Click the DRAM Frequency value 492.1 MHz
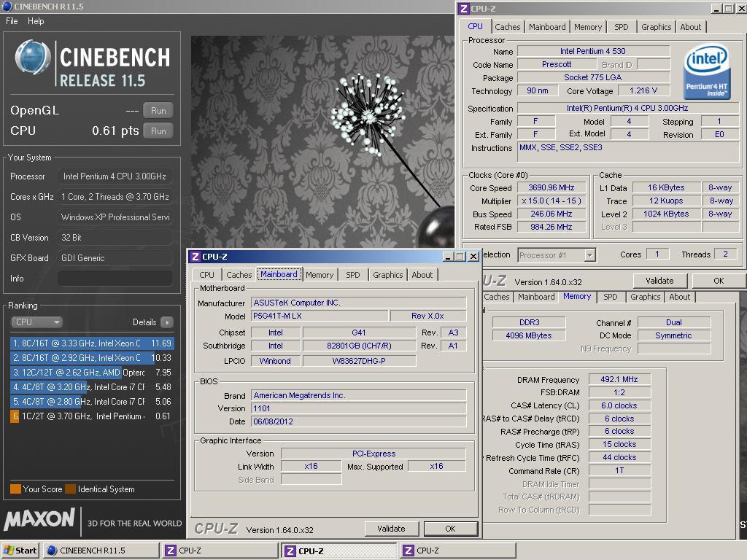The height and width of the screenshot is (560, 747). click(619, 379)
